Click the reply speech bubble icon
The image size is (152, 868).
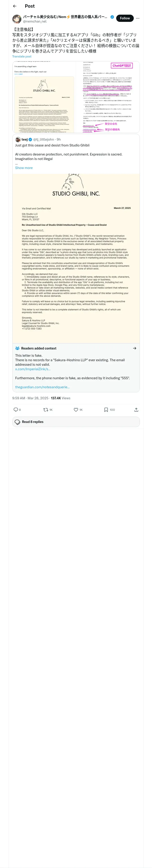pyautogui.click(x=16, y=410)
